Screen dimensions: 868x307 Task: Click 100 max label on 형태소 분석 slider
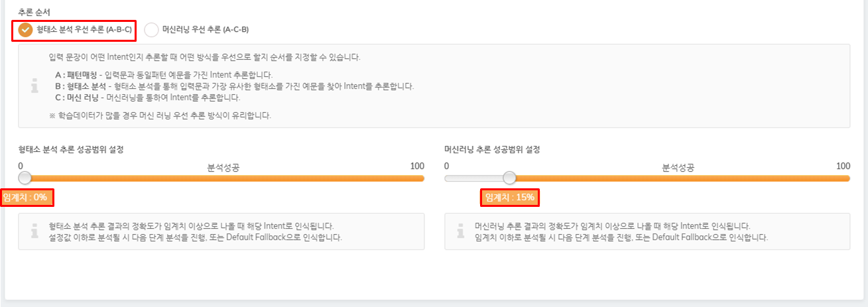coord(417,166)
